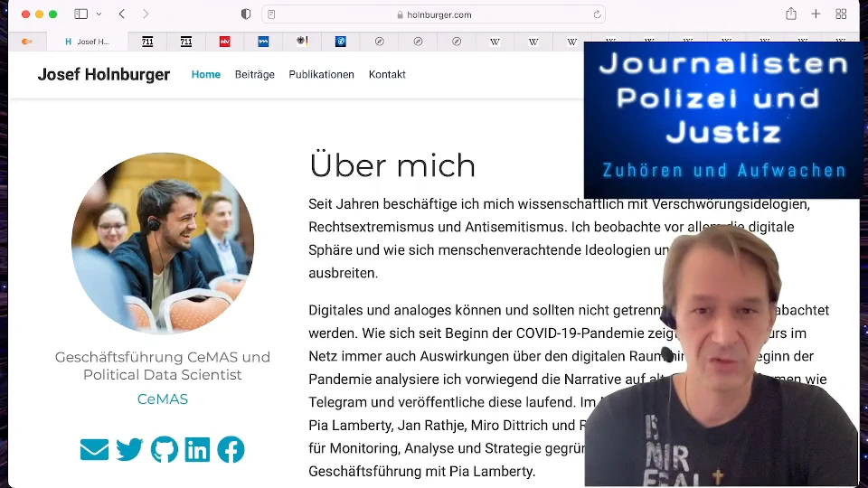This screenshot has width=868, height=488.
Task: Switch to the red ntv tab
Action: point(225,42)
